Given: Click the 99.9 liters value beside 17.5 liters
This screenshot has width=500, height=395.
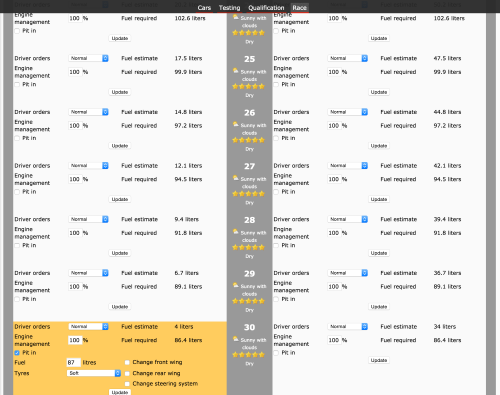Looking at the screenshot, I should [x=188, y=72].
